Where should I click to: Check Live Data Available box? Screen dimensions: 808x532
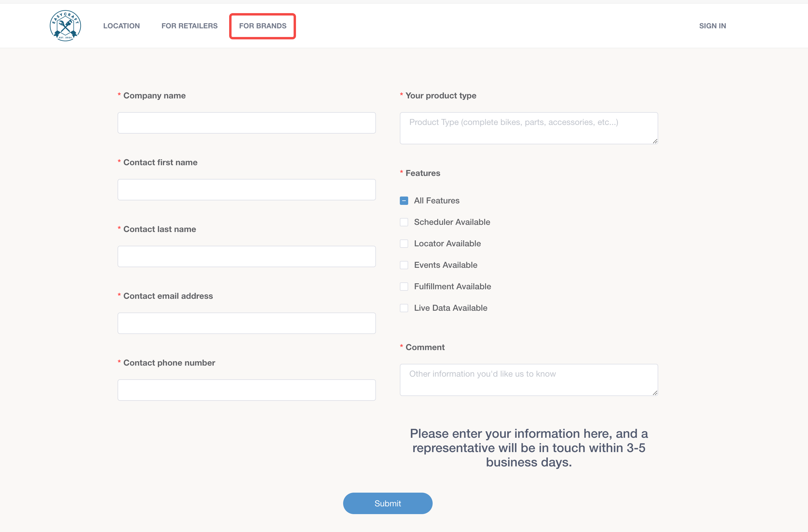[404, 308]
